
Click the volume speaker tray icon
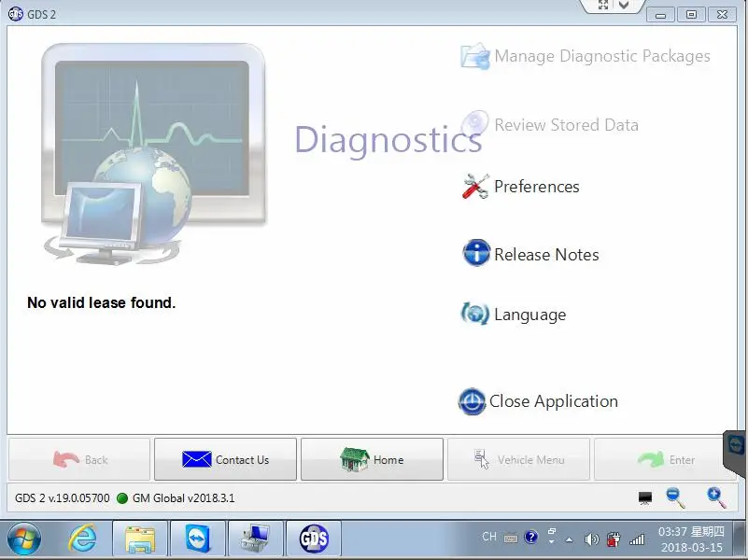tap(591, 539)
